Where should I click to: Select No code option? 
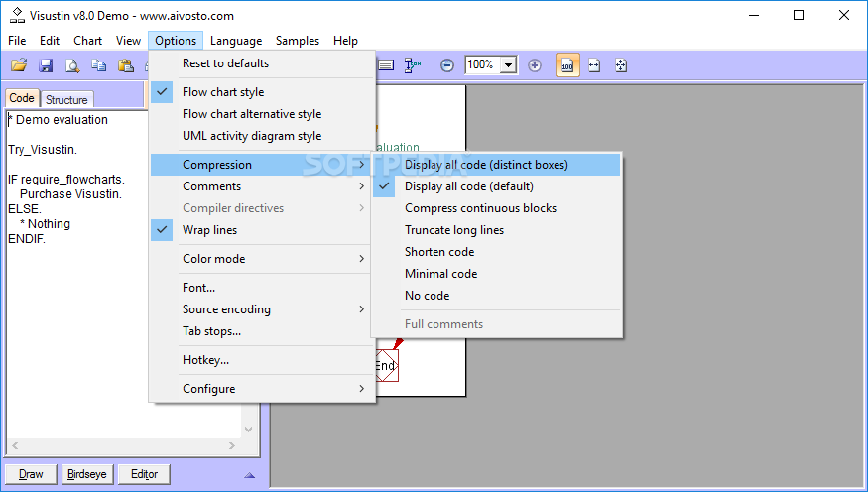tap(497, 296)
